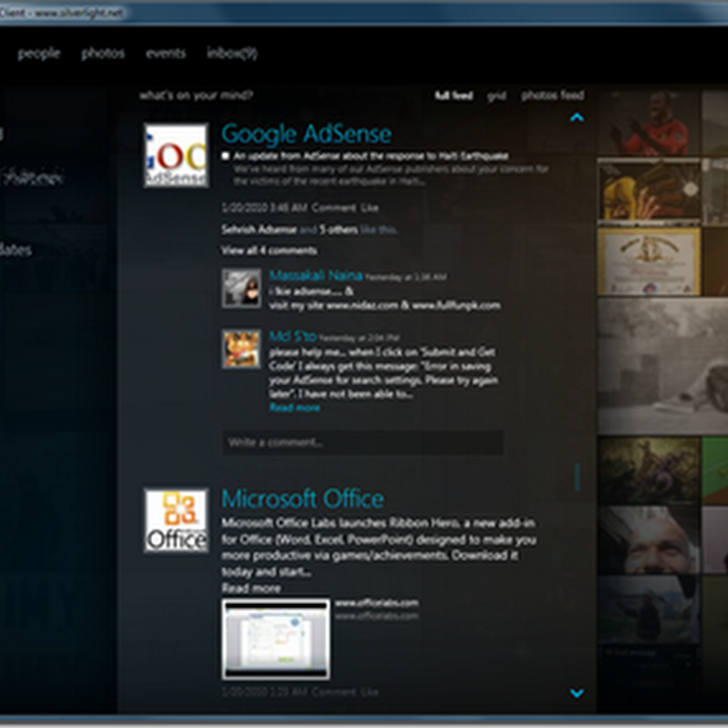Comment on the Microsoft Office post
The width and height of the screenshot is (728, 728).
coord(334,692)
